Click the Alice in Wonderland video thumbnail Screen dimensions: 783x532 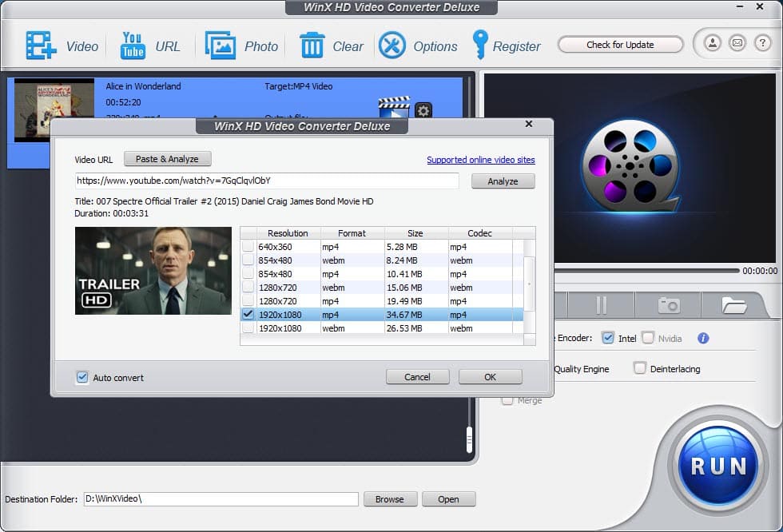[54, 110]
